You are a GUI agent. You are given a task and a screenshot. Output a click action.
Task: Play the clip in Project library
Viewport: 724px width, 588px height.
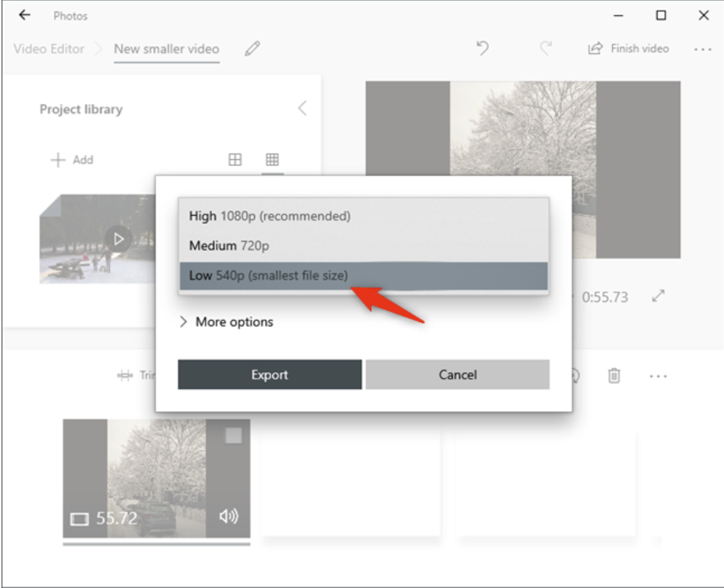click(x=117, y=238)
